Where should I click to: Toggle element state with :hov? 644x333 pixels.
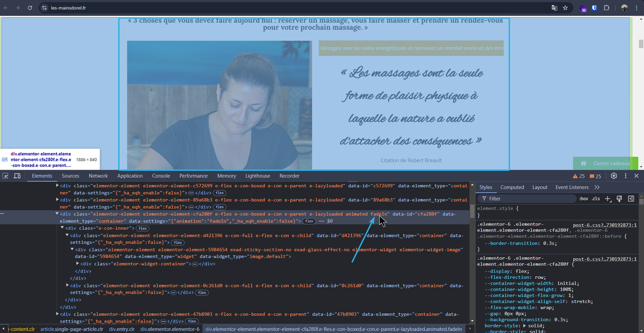(x=584, y=199)
